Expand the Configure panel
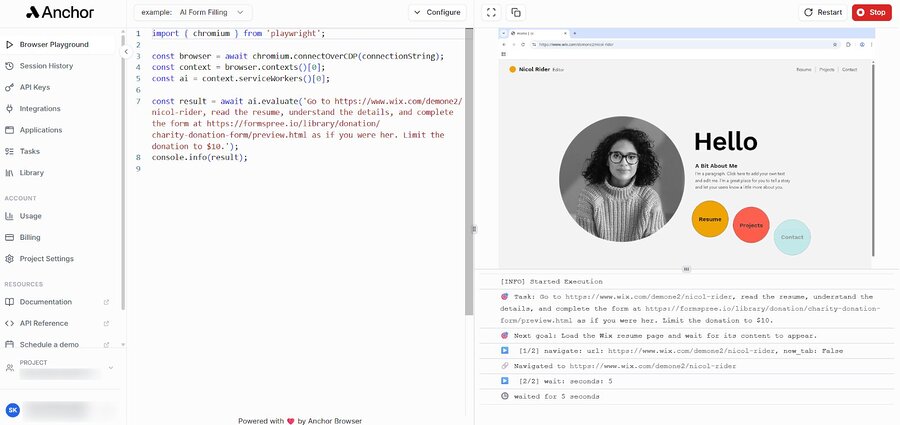Image resolution: width=900 pixels, height=425 pixels. click(437, 12)
